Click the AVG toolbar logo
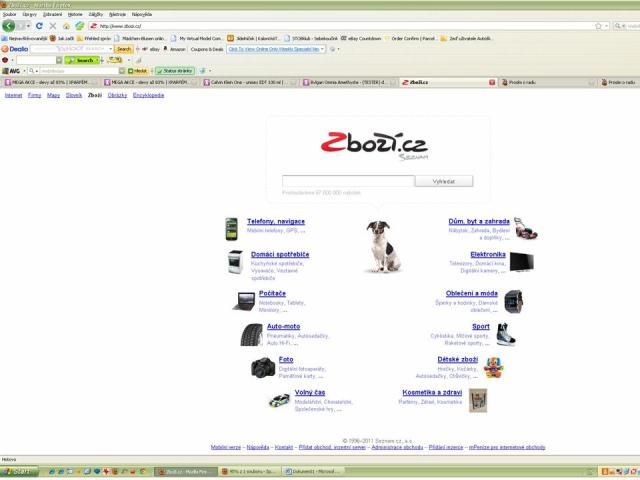 [11, 71]
